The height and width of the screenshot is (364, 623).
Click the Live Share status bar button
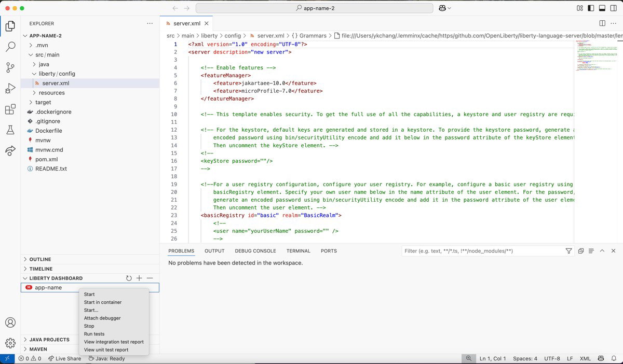coord(65,358)
